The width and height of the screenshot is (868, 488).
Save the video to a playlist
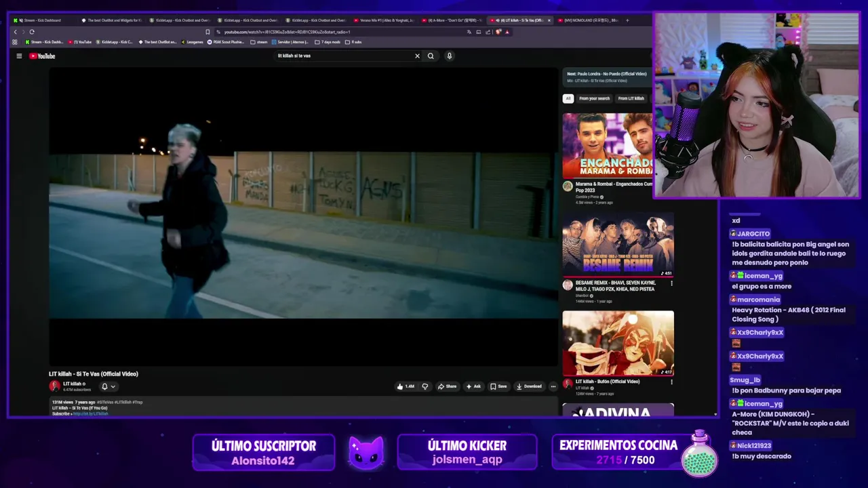(x=498, y=386)
